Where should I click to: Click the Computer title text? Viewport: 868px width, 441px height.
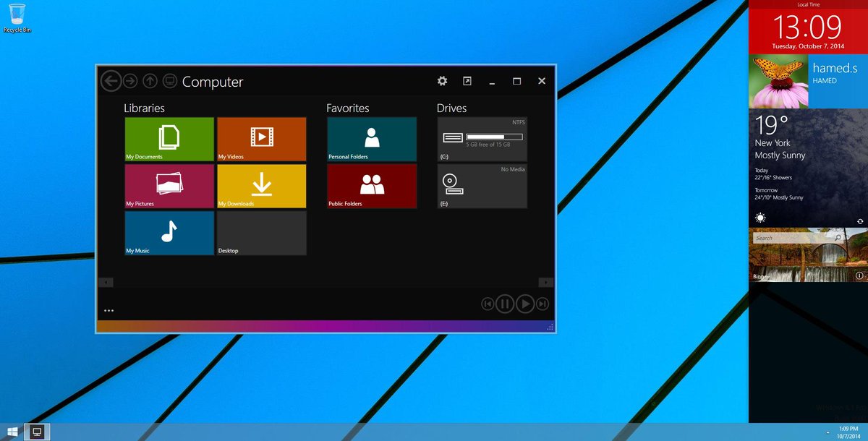click(213, 82)
